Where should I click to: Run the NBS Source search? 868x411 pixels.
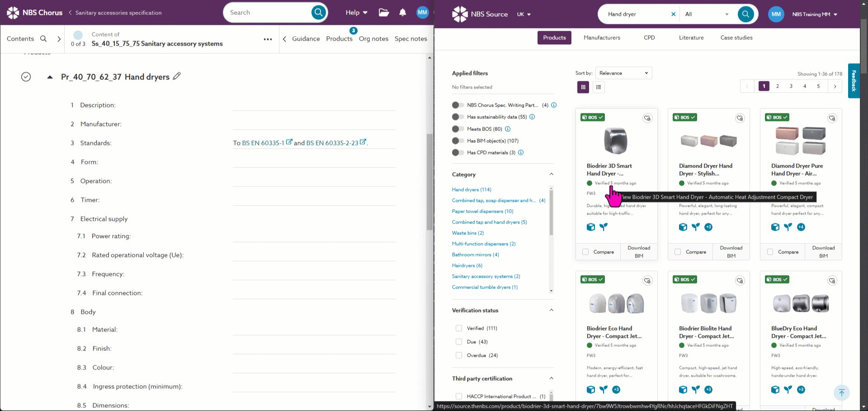click(x=745, y=14)
